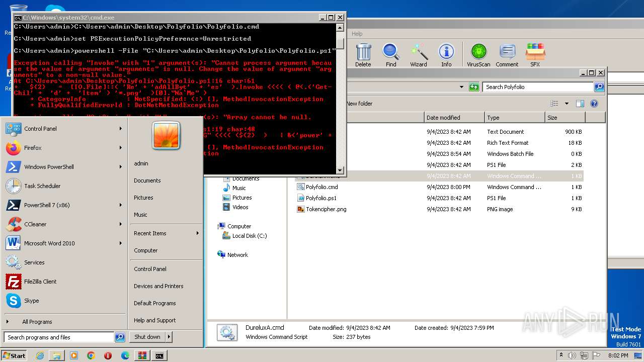Open Local Disk (C:) in navigation pane
644x362 pixels.
(249, 236)
